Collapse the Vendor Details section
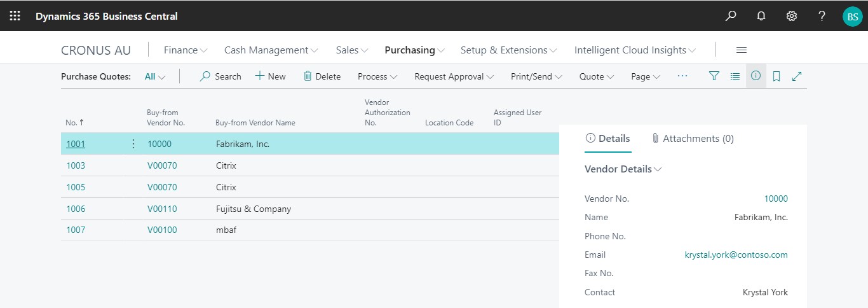 623,169
